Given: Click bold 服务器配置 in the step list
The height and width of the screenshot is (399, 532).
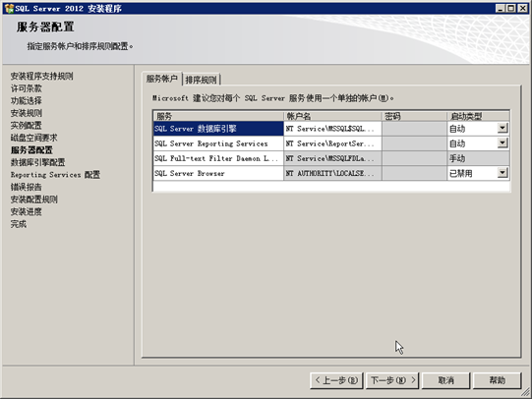Looking at the screenshot, I should [31, 149].
